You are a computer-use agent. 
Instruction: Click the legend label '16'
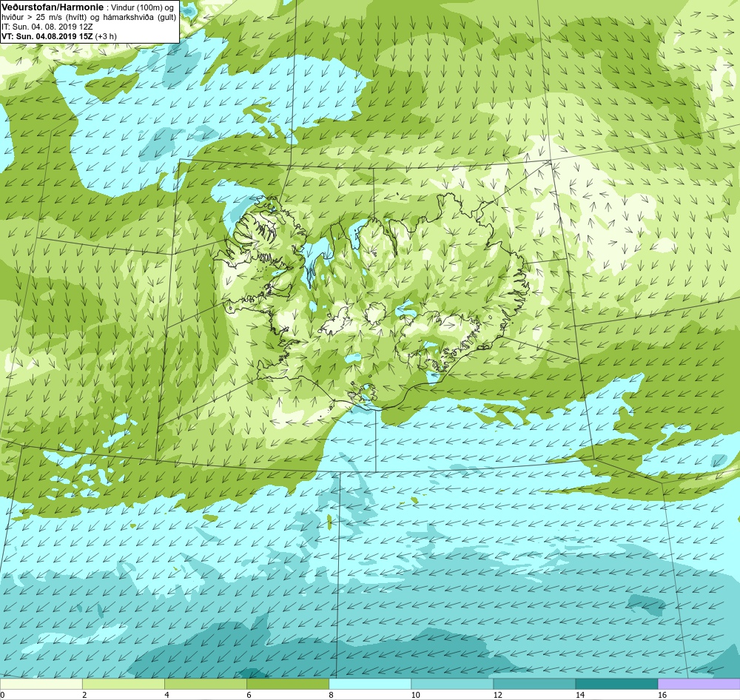662,695
